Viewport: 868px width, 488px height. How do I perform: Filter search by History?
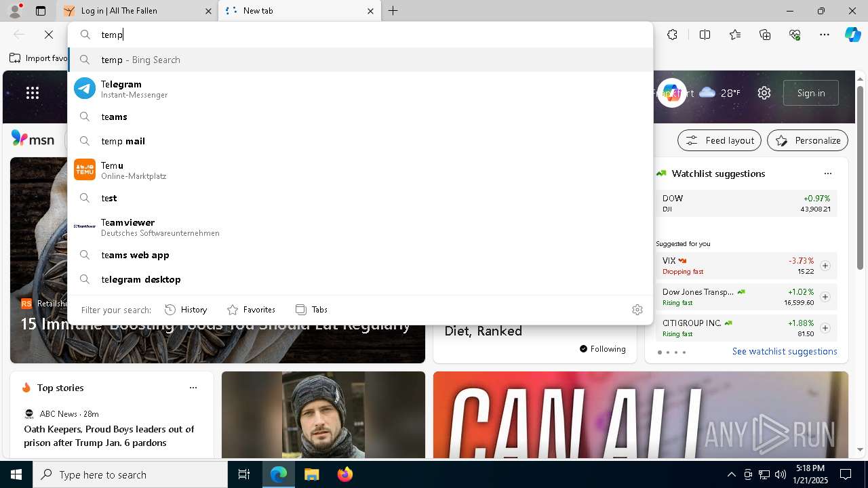(186, 310)
